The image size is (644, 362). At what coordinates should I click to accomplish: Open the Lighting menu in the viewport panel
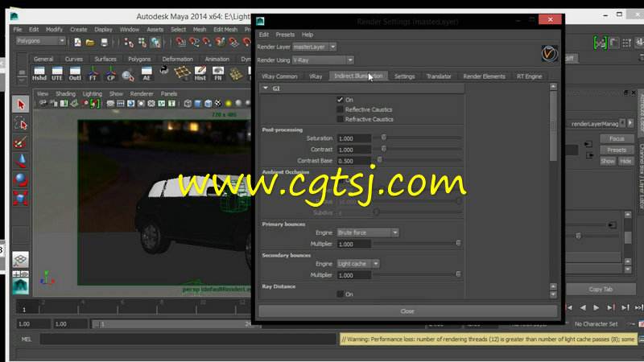pos(92,93)
